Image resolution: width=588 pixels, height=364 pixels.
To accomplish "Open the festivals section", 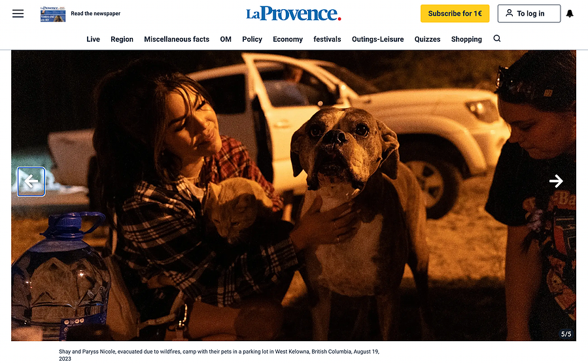I will click(x=327, y=39).
